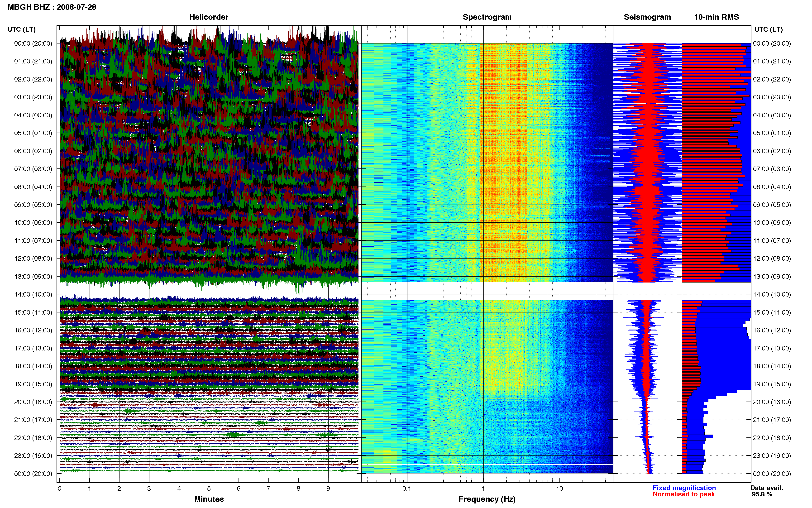Click minute tick label 6 on helicorder axis
Screen dimensions: 812x508
point(239,489)
